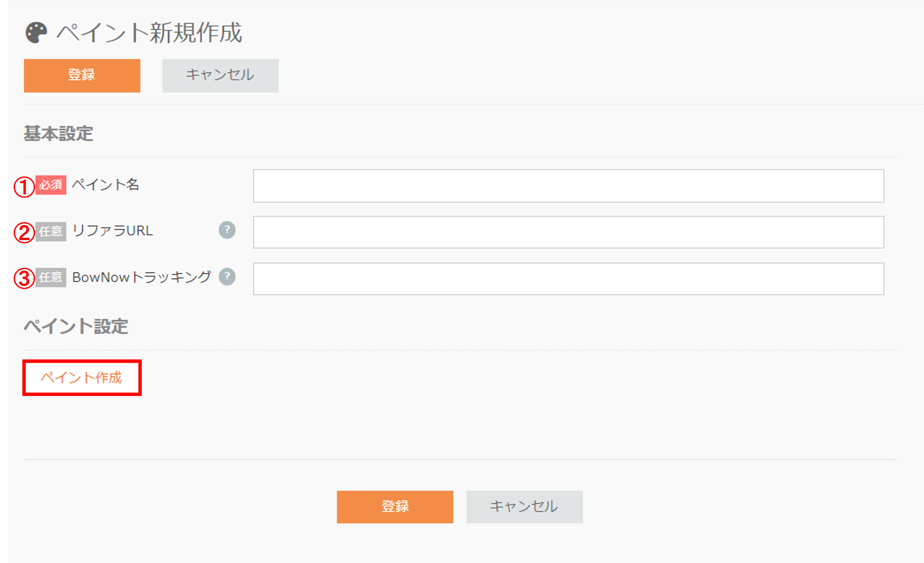Click the red 必須 badge beside ペイント名
Image resolution: width=924 pixels, height=563 pixels.
click(51, 185)
